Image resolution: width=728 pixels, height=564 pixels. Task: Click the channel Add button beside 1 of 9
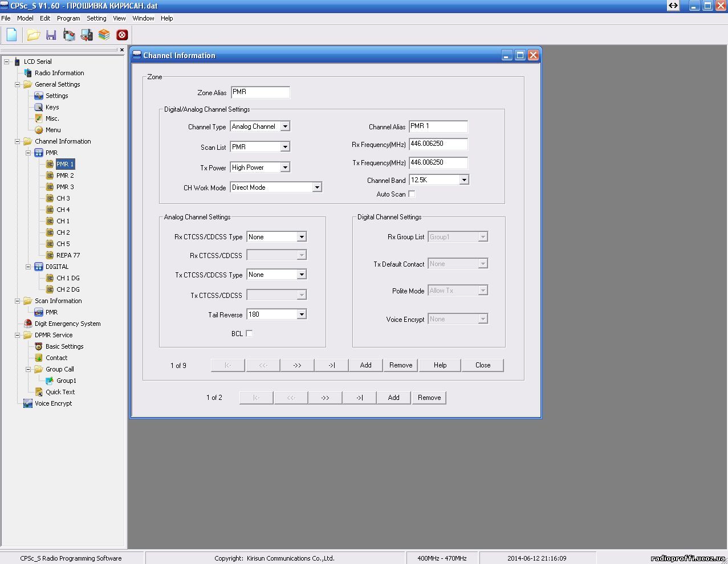[x=366, y=365]
